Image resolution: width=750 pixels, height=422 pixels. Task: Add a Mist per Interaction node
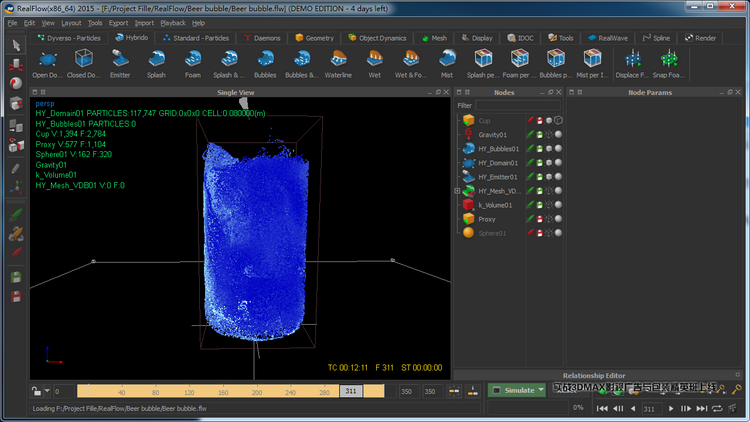point(592,64)
